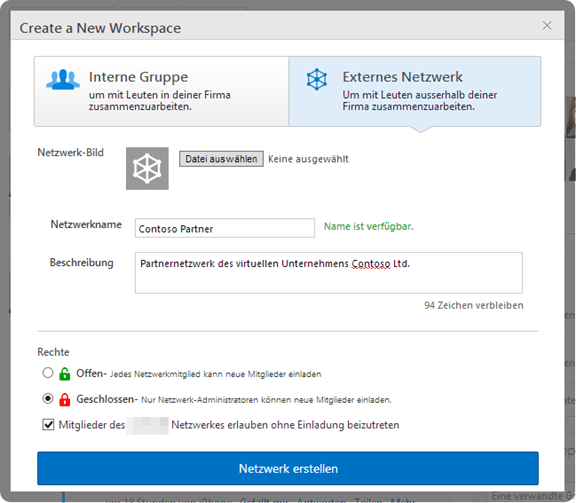Image resolution: width=576 pixels, height=503 pixels.
Task: Close the Create a New Workspace dialog
Action: [547, 25]
